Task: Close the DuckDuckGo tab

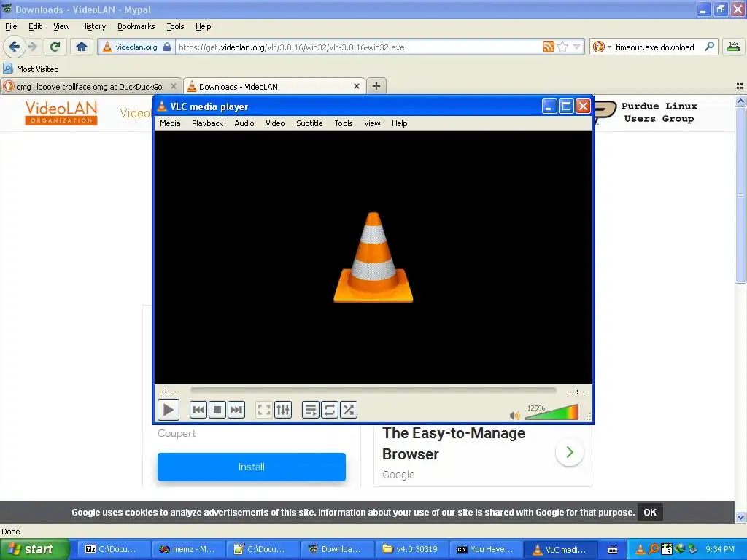Action: (x=174, y=86)
